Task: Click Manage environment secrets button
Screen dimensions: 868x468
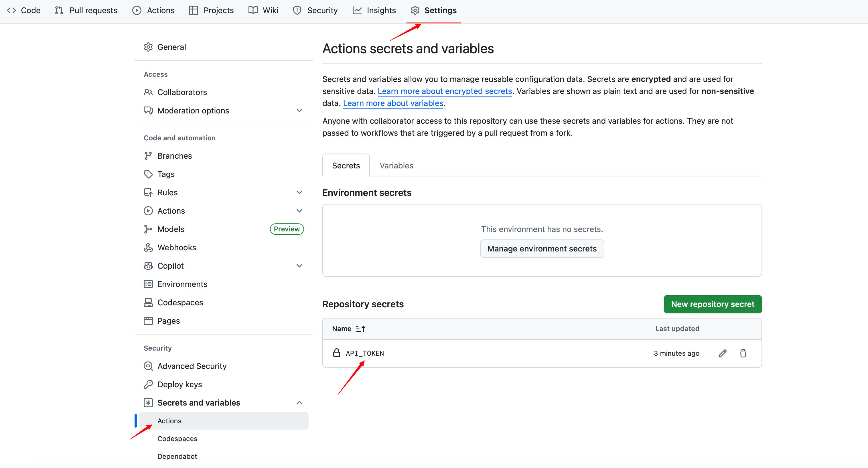Action: pyautogui.click(x=541, y=249)
